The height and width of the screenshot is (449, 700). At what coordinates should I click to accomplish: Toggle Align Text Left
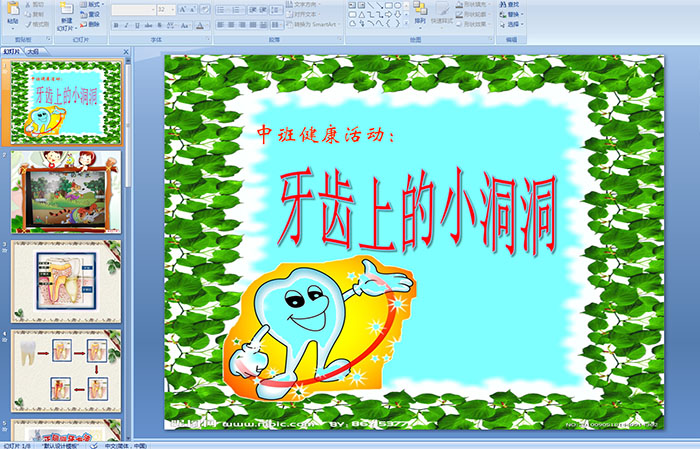point(221,25)
